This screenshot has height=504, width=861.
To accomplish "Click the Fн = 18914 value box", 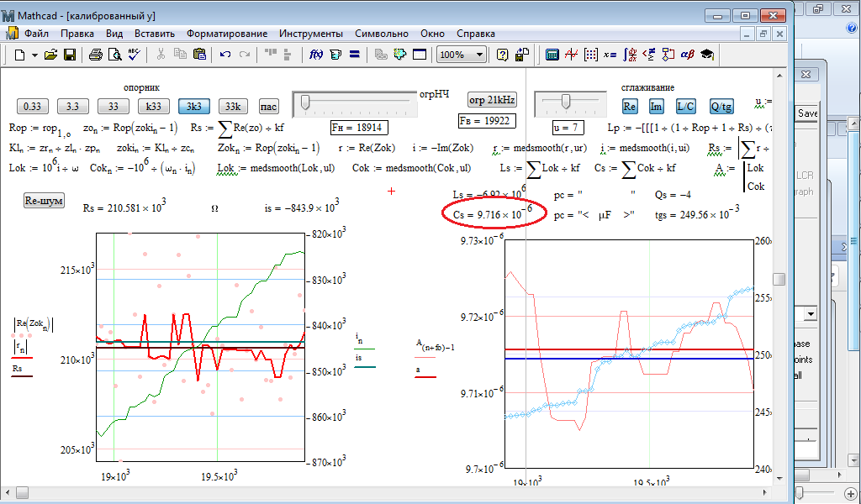I will pyautogui.click(x=359, y=128).
